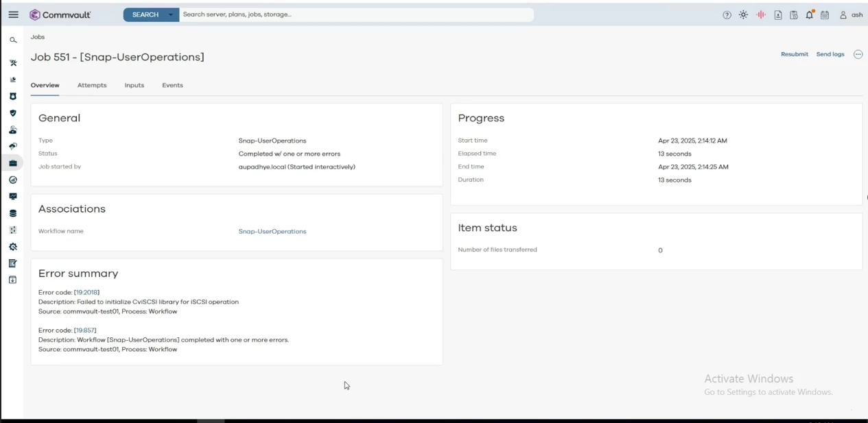
Task: Open the cloud with arrow icon in sidebar
Action: (13, 146)
